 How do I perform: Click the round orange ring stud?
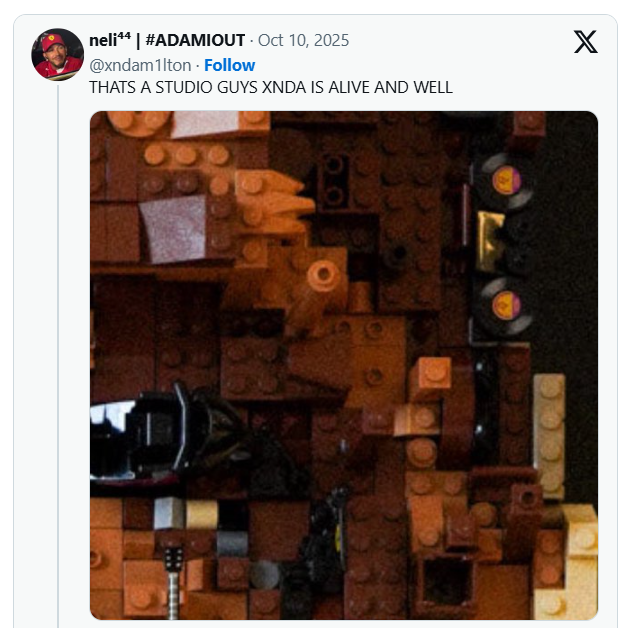pos(323,275)
